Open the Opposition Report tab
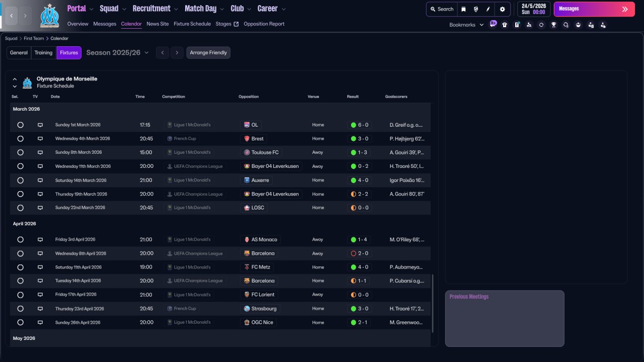Screen dimensions: 644x362 (264, 24)
